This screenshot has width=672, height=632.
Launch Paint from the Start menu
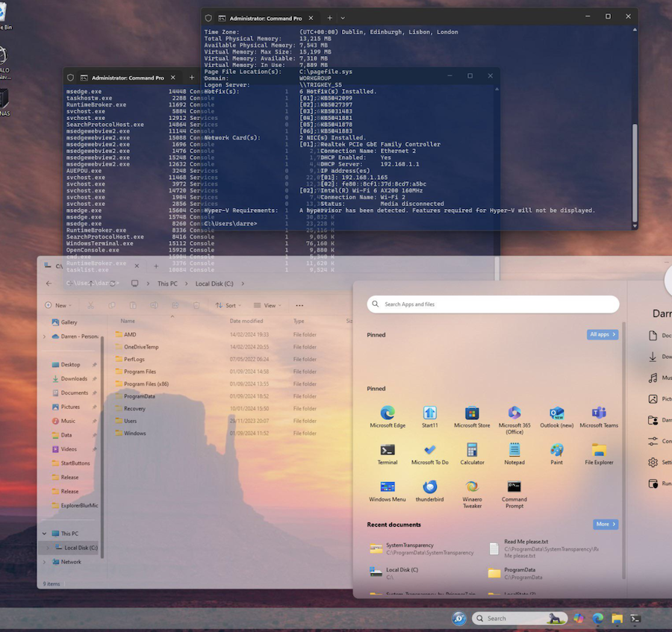[556, 454]
